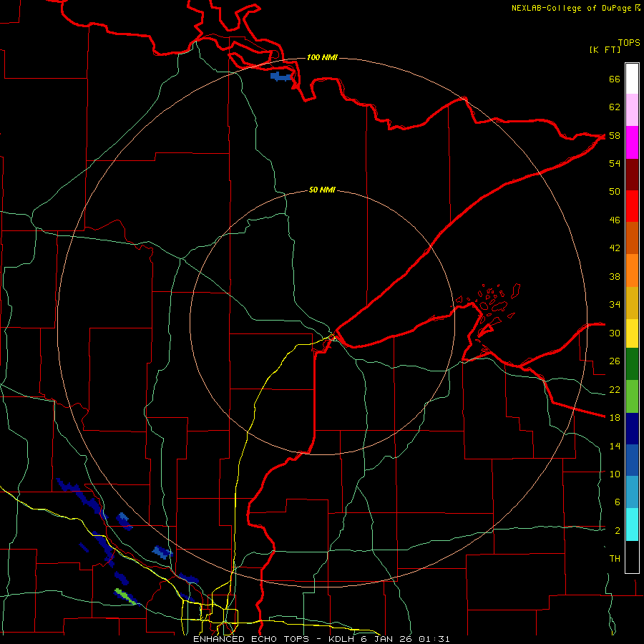644x644 pixels.
Task: Pick the magenta swatch in the tops legend
Action: coord(632,142)
